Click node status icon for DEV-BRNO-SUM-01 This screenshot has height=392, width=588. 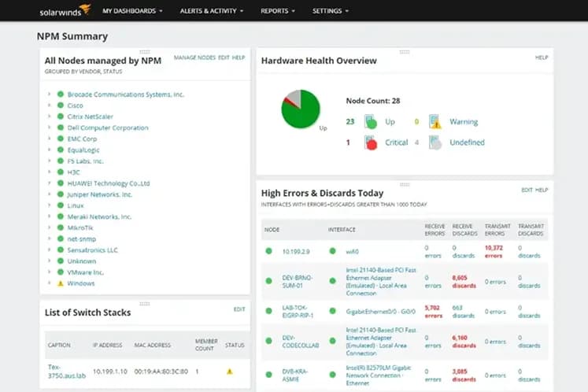(x=269, y=280)
